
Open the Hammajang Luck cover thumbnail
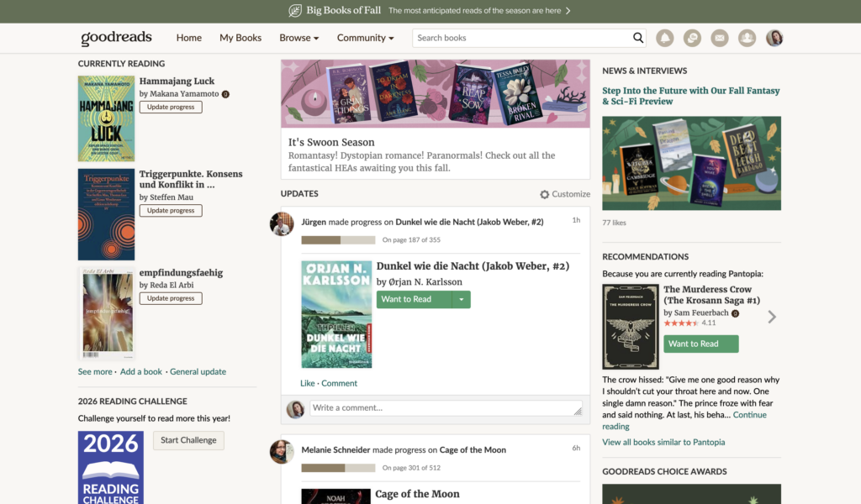[x=106, y=118]
